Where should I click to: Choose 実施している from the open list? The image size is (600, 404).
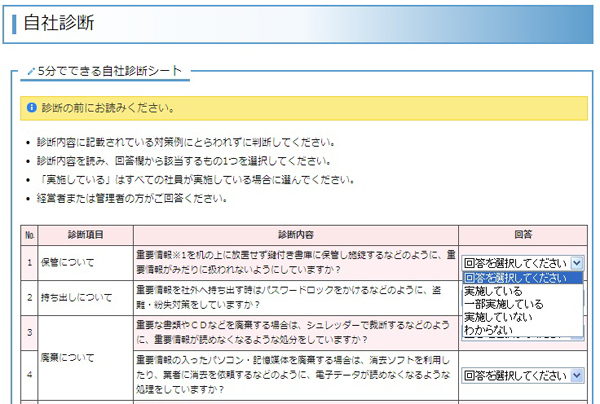point(493,291)
